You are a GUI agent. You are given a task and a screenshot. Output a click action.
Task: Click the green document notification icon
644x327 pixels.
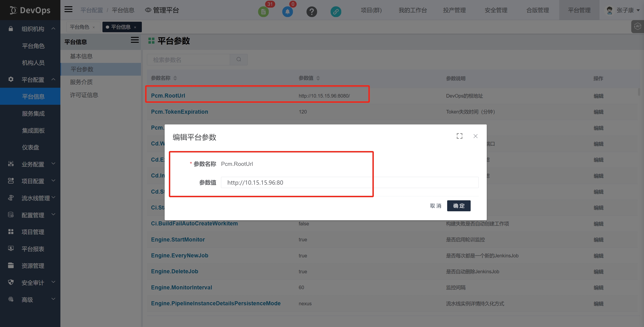263,11
